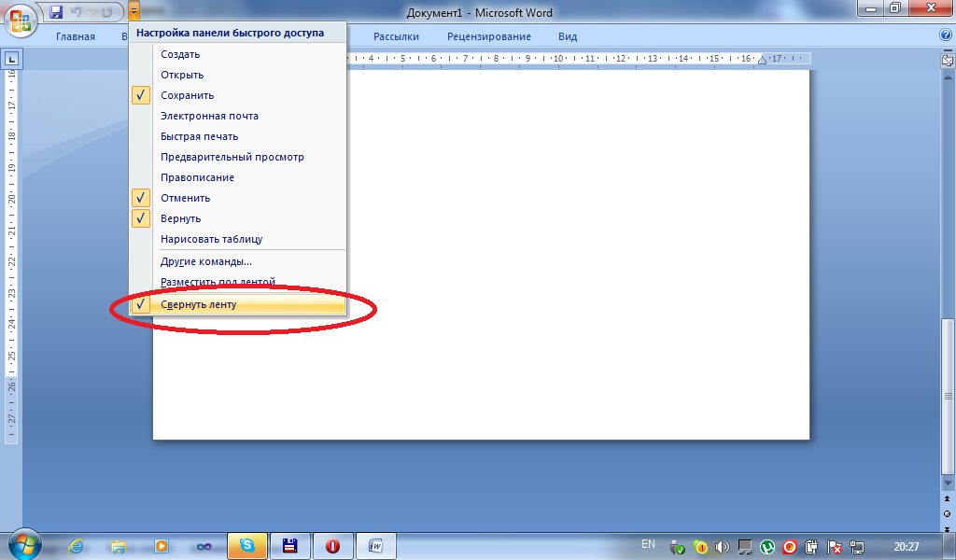Uncheck the Отменить menu option
The width and height of the screenshot is (956, 560).
coord(185,198)
